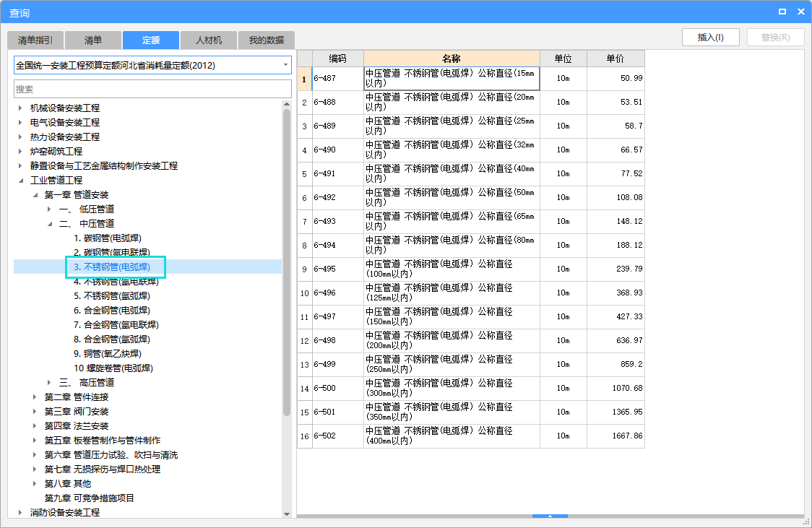Close the 查询 dialog

tap(800, 12)
